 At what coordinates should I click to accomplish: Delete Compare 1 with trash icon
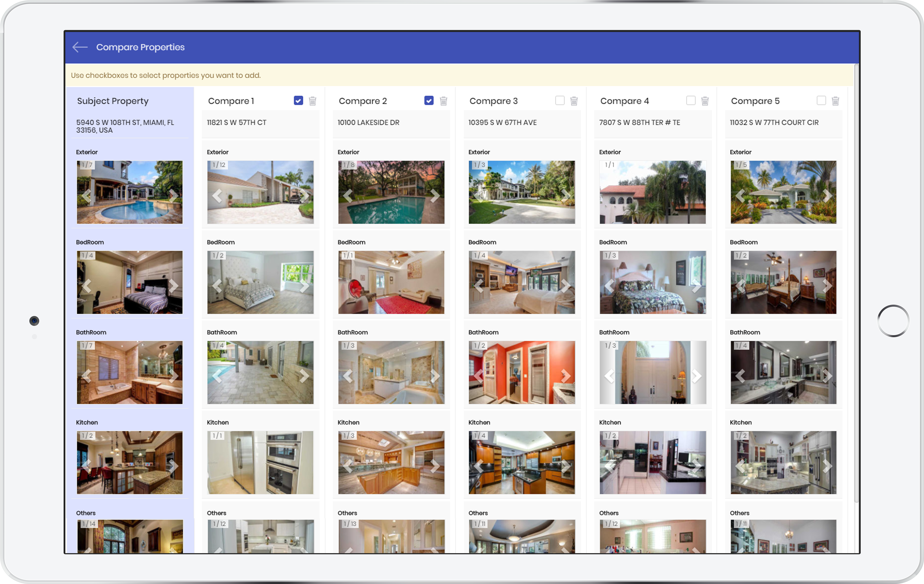[313, 101]
